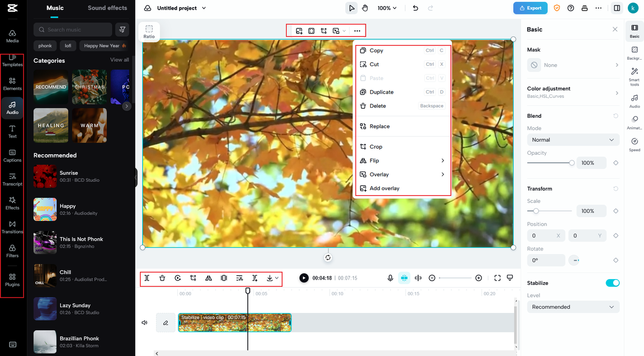The width and height of the screenshot is (644, 356).
Task: Click the microphone record voiceover icon
Action: click(x=390, y=278)
